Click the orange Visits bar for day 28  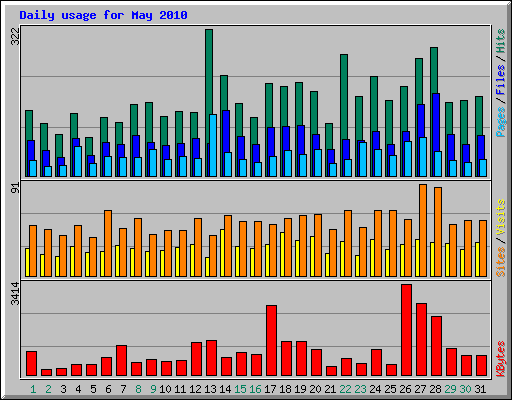tap(438, 232)
